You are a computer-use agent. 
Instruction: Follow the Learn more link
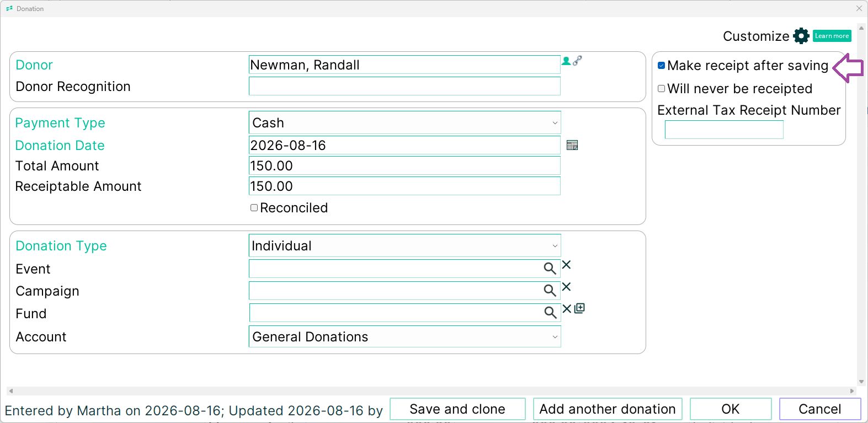tap(832, 36)
